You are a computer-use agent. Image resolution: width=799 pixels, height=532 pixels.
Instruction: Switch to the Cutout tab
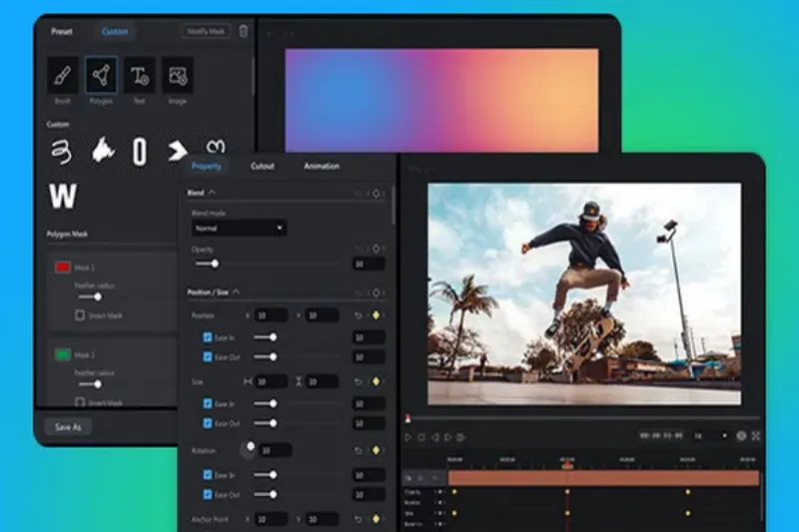coord(263,166)
